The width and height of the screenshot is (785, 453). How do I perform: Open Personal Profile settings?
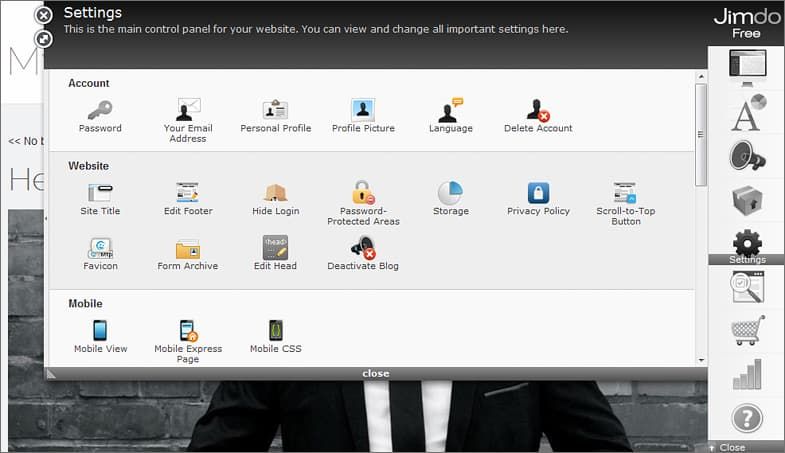[x=275, y=116]
